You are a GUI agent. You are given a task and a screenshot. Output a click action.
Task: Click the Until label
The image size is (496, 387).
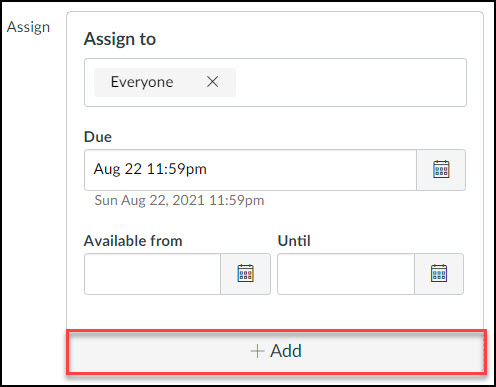pos(294,241)
